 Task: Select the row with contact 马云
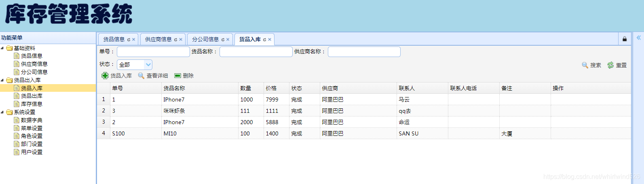[x=364, y=99]
